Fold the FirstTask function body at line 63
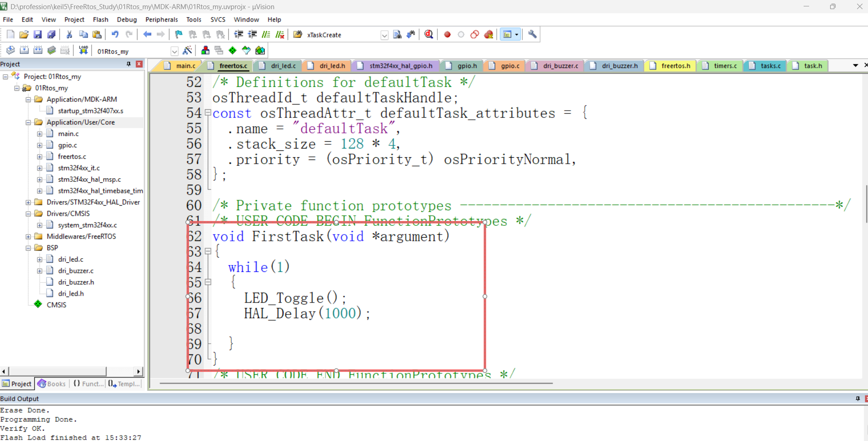Viewport: 868px width, 441px height. coord(208,251)
